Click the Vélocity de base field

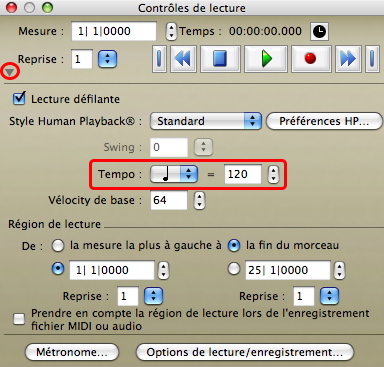coord(169,200)
